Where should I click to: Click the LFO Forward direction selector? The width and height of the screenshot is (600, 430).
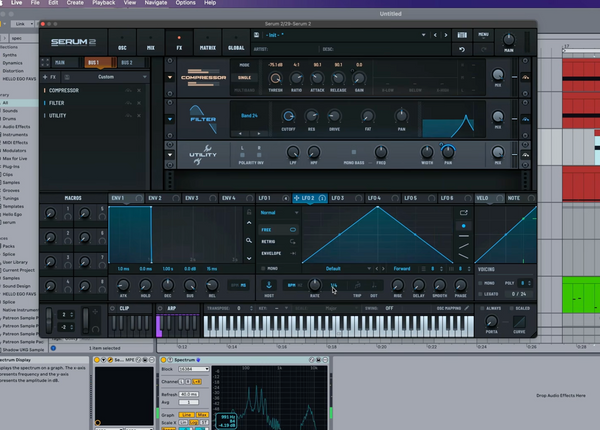402,269
